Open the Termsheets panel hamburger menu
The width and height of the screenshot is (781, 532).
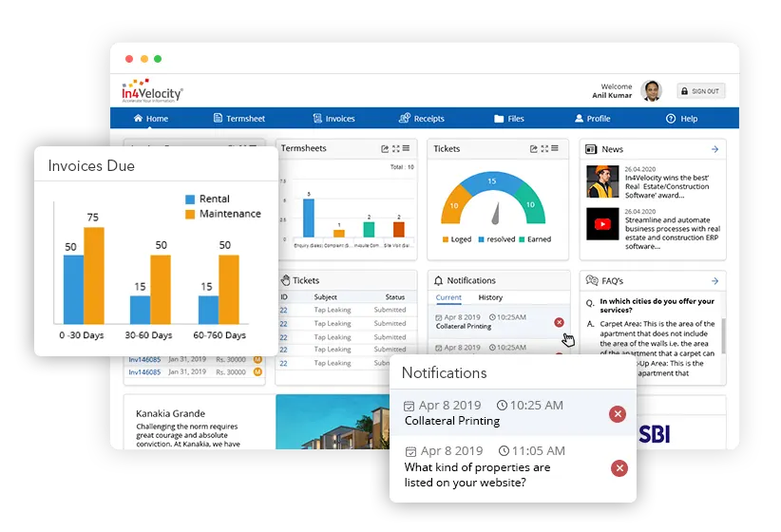pyautogui.click(x=406, y=149)
